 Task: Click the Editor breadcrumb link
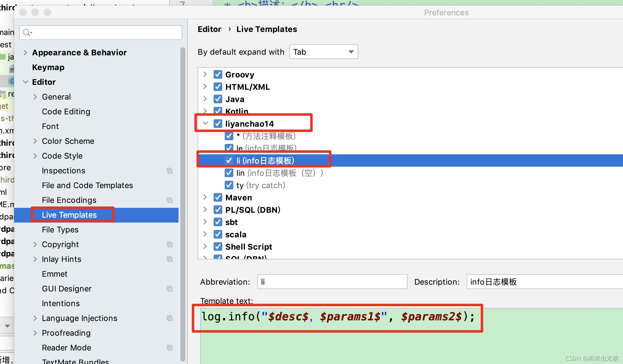click(x=209, y=29)
